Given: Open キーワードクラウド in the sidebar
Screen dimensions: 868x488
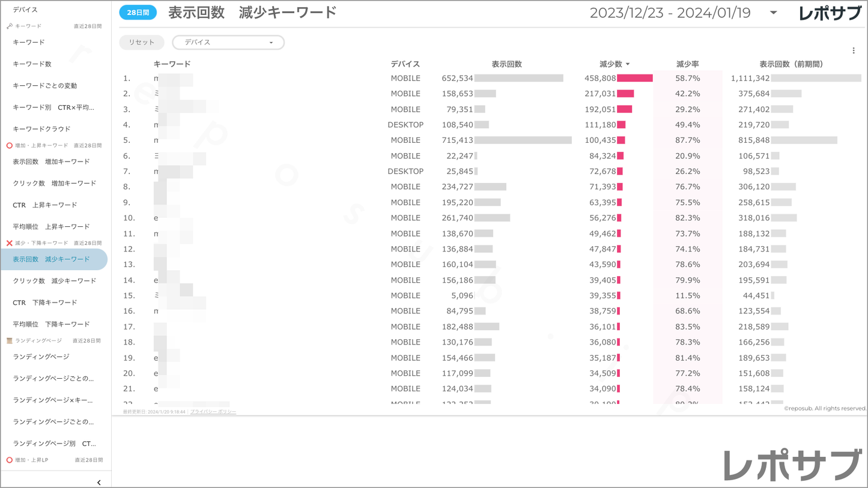Looking at the screenshot, I should point(41,129).
